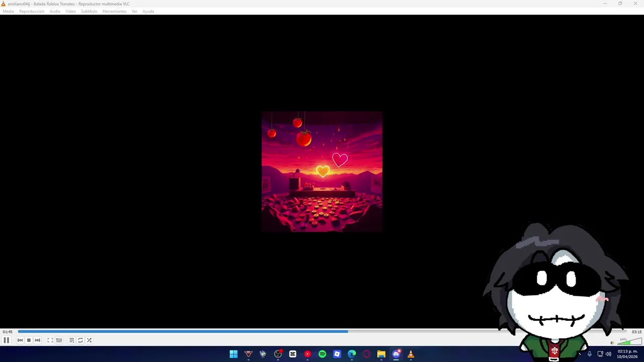The height and width of the screenshot is (362, 644).
Task: Open the red M-shield taskbar app
Action: [248, 354]
